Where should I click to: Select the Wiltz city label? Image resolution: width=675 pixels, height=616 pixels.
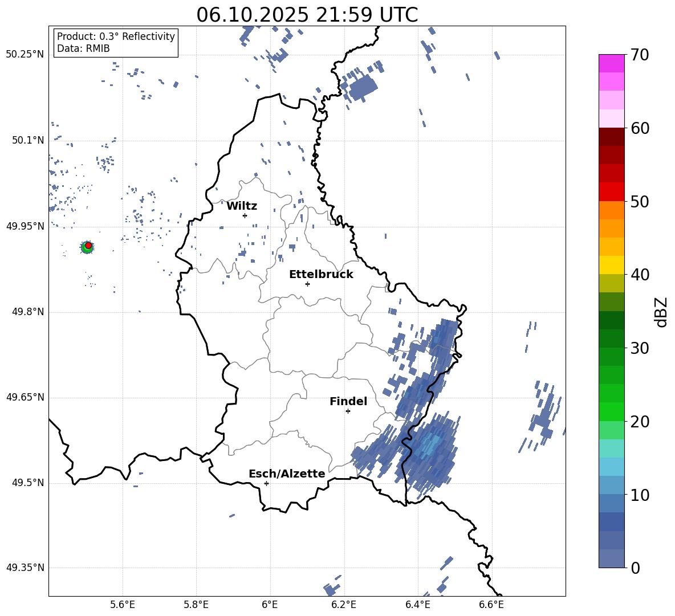(242, 206)
